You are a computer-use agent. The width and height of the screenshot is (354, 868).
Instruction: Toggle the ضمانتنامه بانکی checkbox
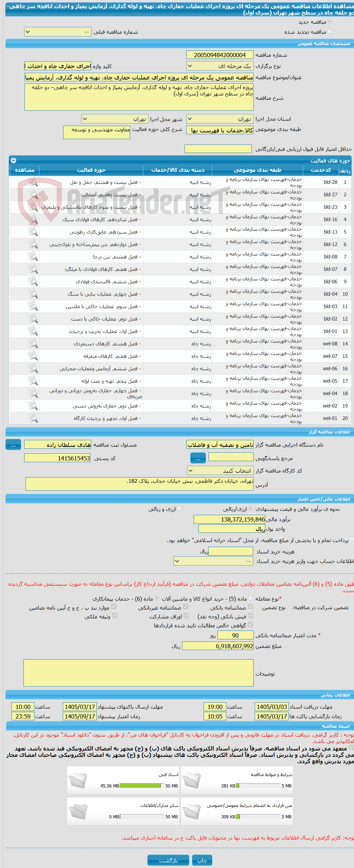(x=250, y=607)
